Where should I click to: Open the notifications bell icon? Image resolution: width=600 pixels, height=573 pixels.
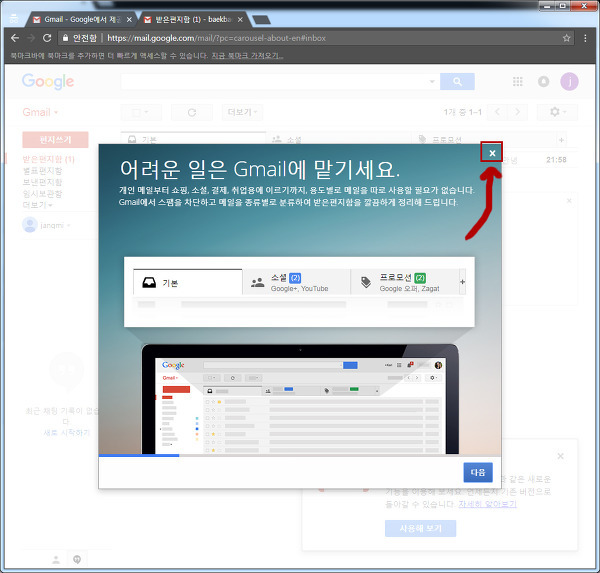543,82
